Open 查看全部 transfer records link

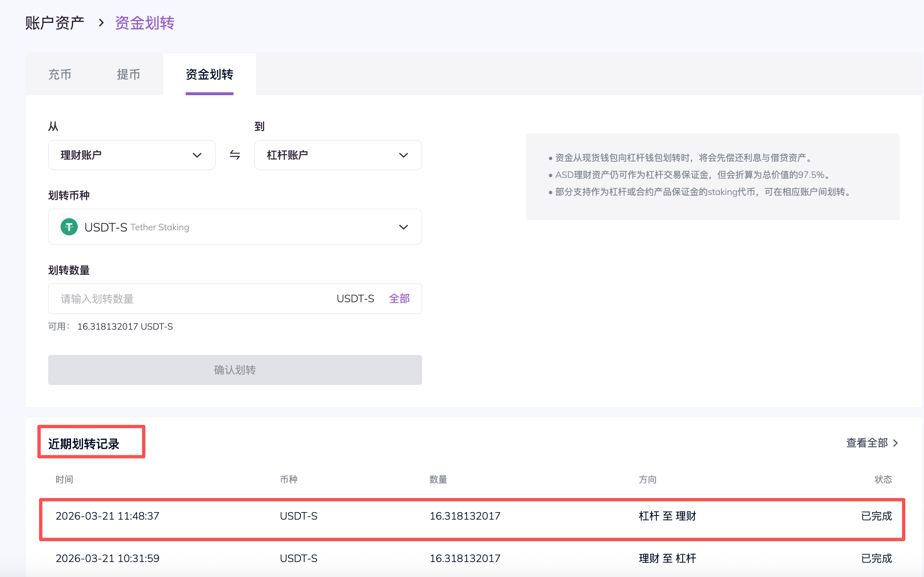(x=867, y=443)
